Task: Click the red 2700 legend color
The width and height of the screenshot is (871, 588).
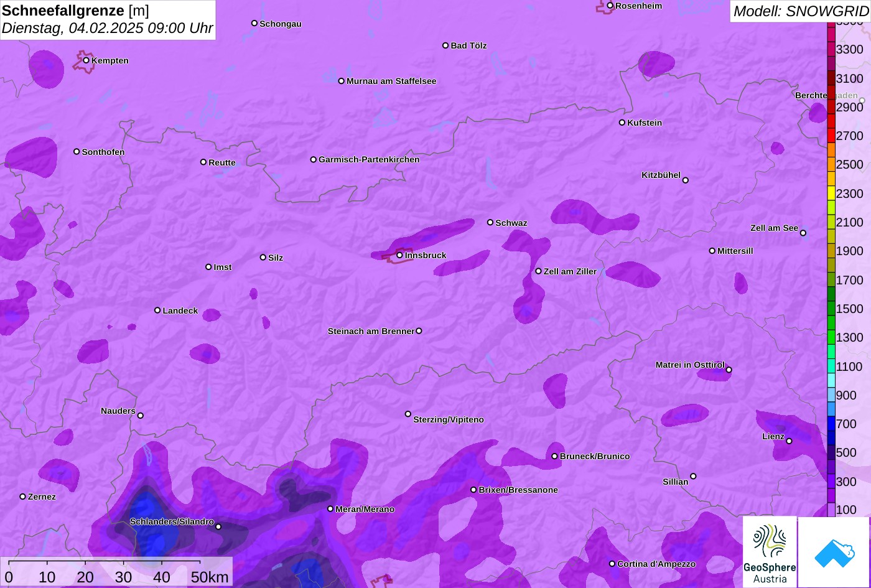Action: [x=831, y=136]
